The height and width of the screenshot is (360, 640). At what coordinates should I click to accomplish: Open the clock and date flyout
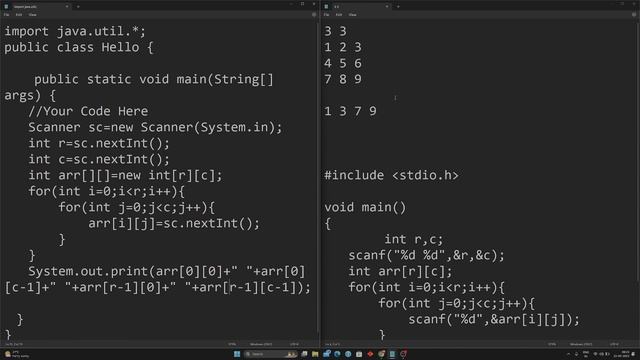coord(623,354)
